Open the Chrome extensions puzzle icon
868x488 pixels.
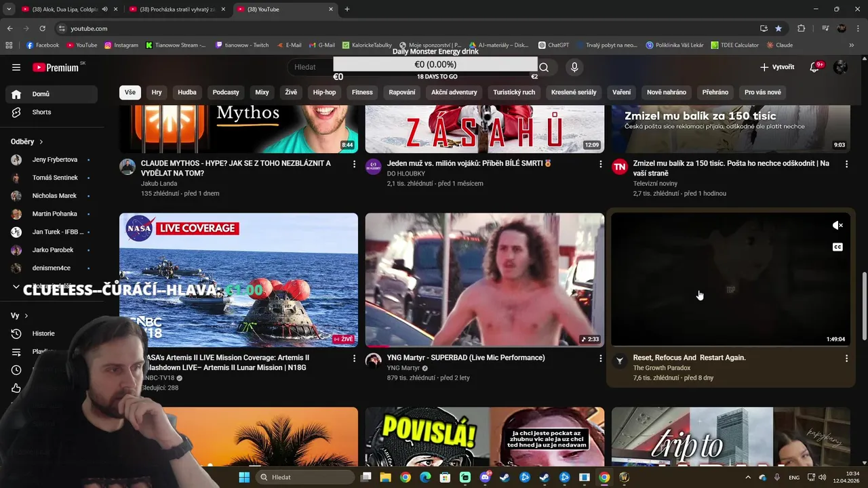pyautogui.click(x=801, y=28)
